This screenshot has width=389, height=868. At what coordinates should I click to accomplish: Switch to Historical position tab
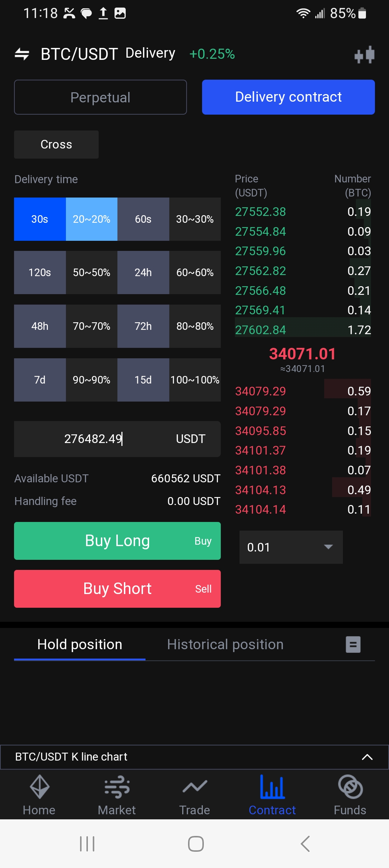click(x=225, y=645)
